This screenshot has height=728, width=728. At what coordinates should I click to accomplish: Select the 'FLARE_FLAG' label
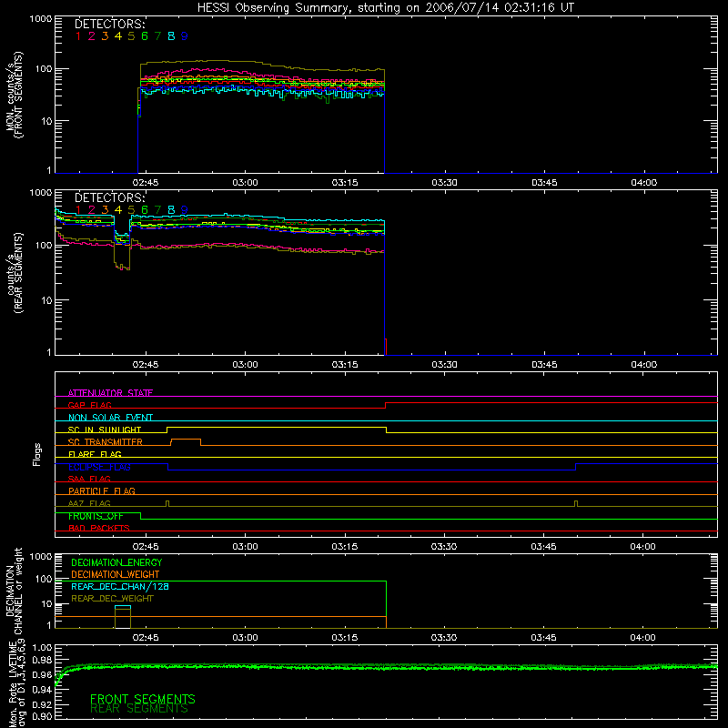point(95,454)
